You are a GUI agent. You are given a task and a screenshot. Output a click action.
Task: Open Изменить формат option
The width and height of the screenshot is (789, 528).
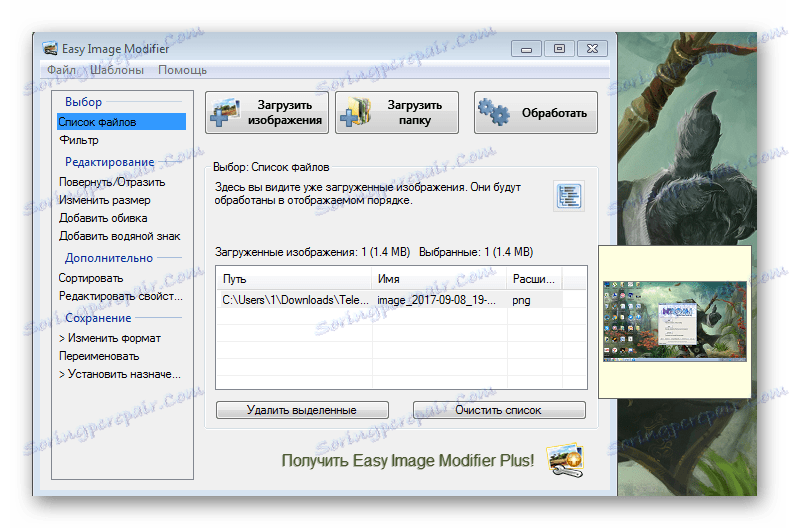coord(110,338)
